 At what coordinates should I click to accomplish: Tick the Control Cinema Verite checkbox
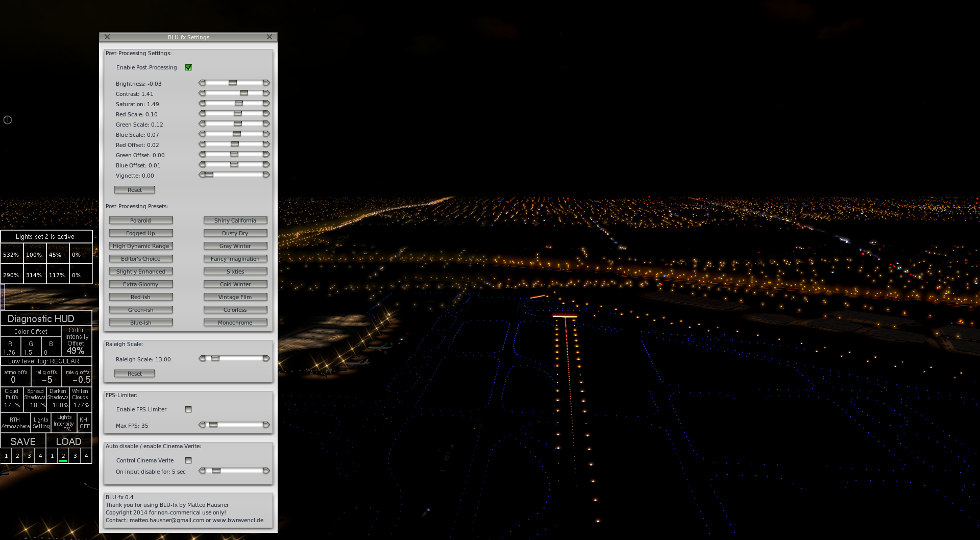pos(188,460)
